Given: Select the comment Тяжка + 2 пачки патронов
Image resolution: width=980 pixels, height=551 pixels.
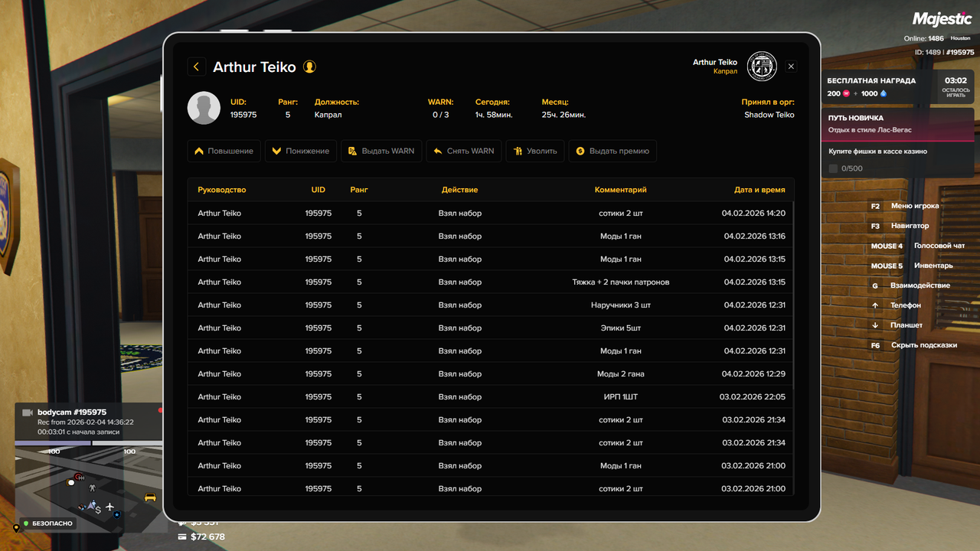Looking at the screenshot, I should (621, 282).
